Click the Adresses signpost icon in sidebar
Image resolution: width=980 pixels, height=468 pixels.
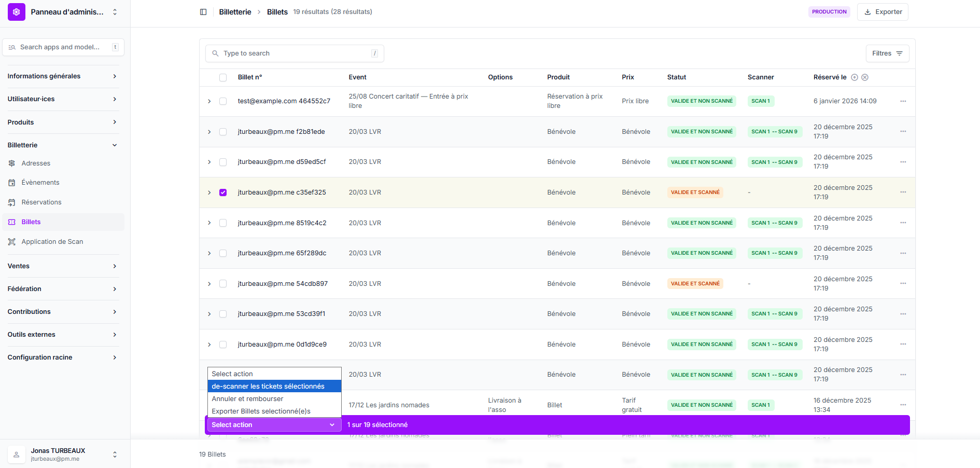tap(12, 163)
